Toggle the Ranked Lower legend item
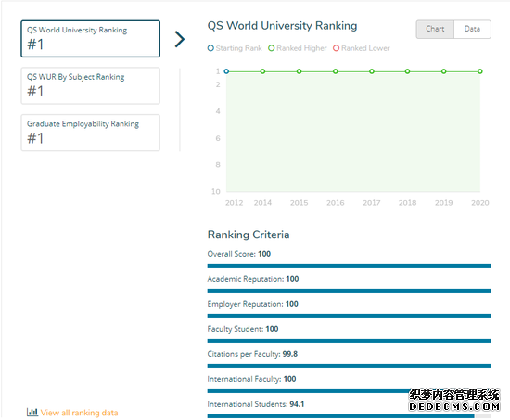The image size is (510, 420). (x=362, y=48)
